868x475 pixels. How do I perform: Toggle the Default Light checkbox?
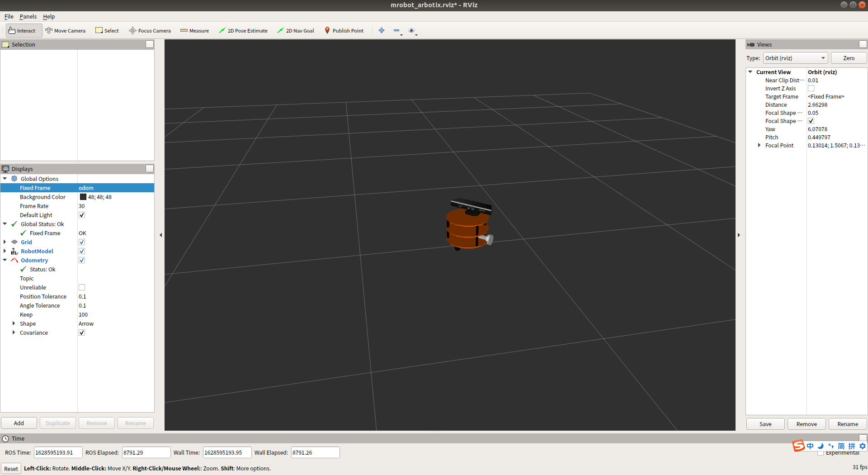click(82, 215)
